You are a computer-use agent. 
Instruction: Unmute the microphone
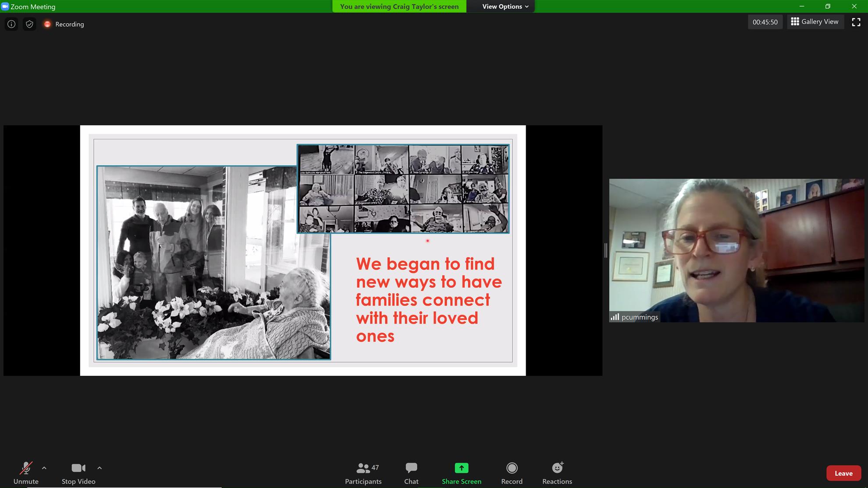coord(26,473)
